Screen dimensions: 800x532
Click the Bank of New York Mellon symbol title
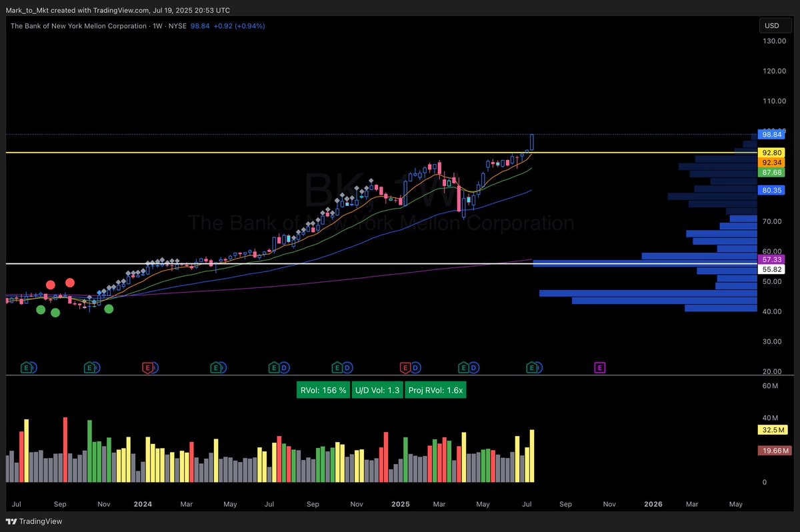click(79, 26)
